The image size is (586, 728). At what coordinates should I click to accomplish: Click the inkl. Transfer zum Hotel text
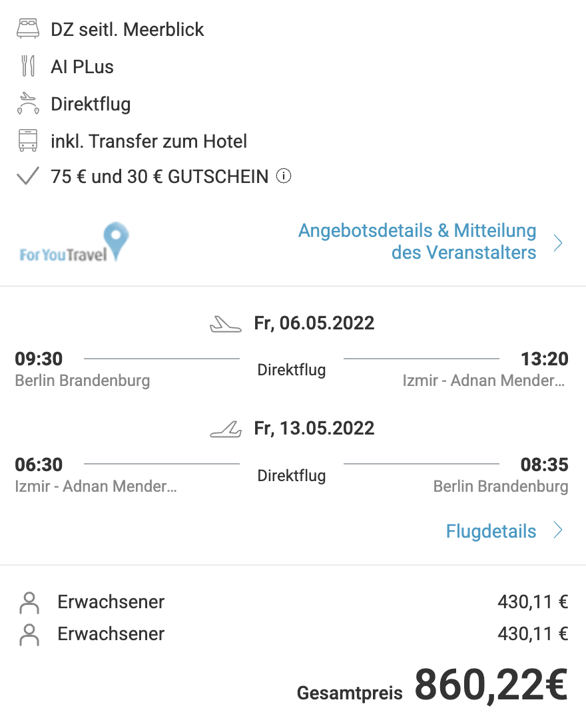coord(148,141)
